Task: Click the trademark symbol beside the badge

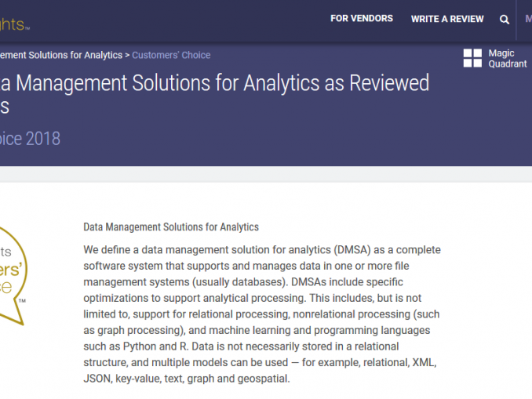Action: 22,301
